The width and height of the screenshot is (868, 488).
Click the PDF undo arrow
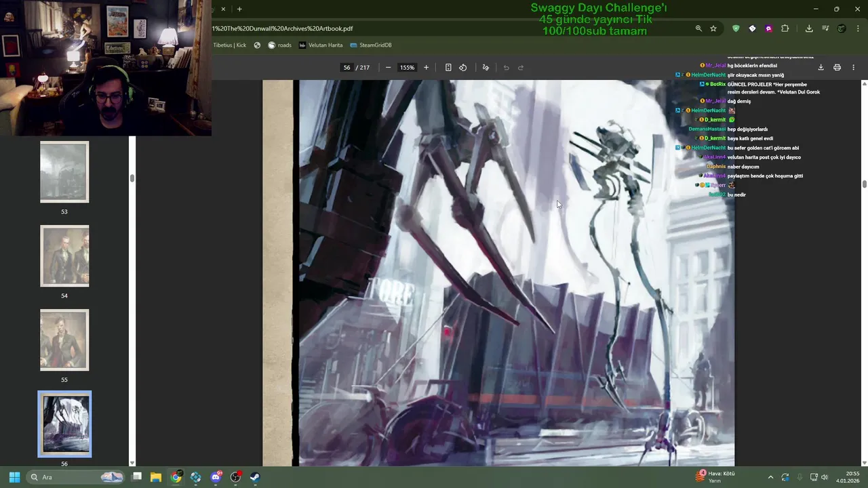(x=506, y=68)
